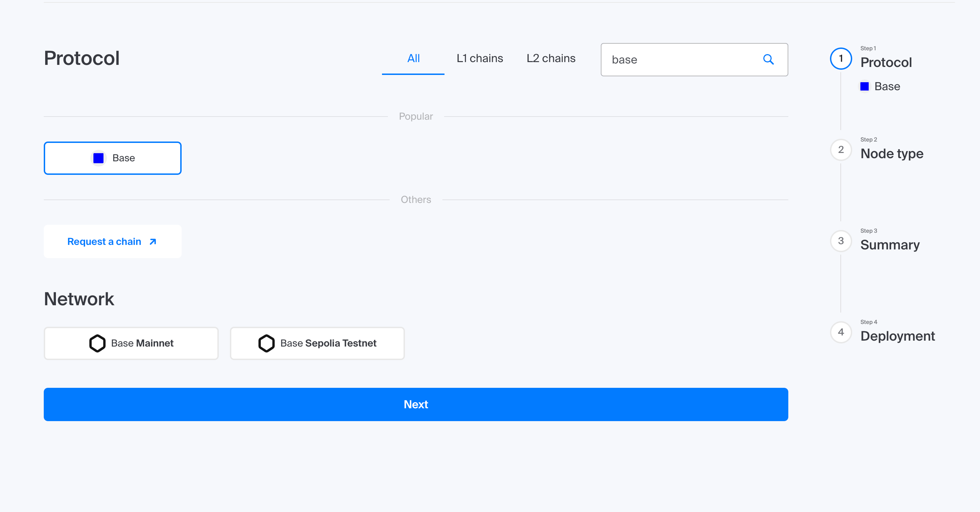
Task: Click the blue Base square in the step sidebar
Action: [x=864, y=87]
